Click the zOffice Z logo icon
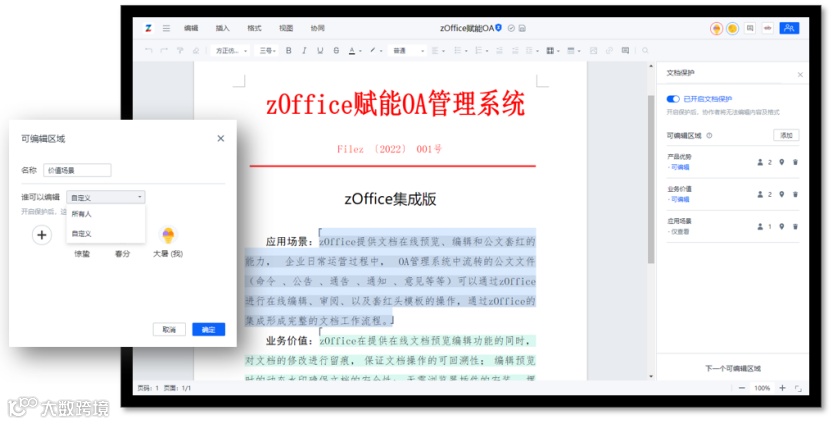 click(148, 28)
